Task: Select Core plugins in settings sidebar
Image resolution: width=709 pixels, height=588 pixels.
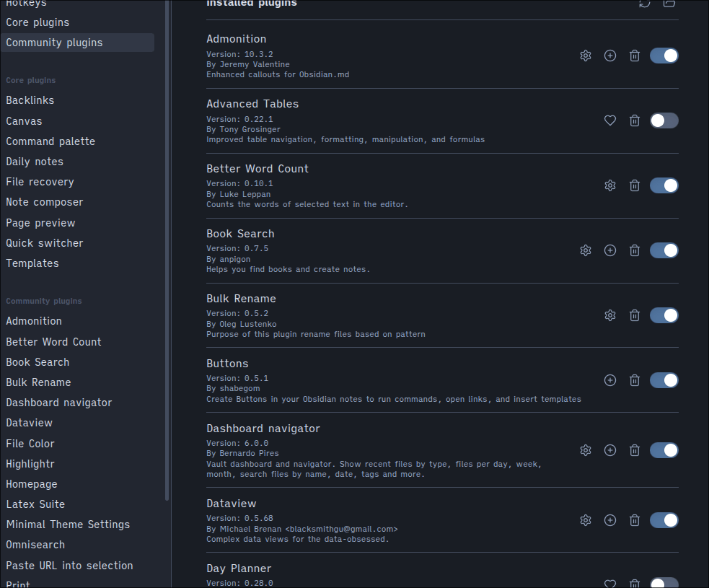Action: [38, 22]
